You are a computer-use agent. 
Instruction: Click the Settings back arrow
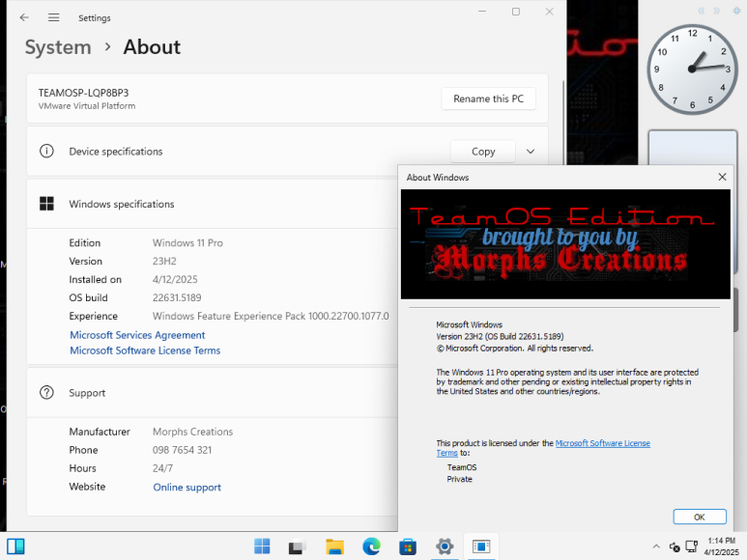coord(24,17)
